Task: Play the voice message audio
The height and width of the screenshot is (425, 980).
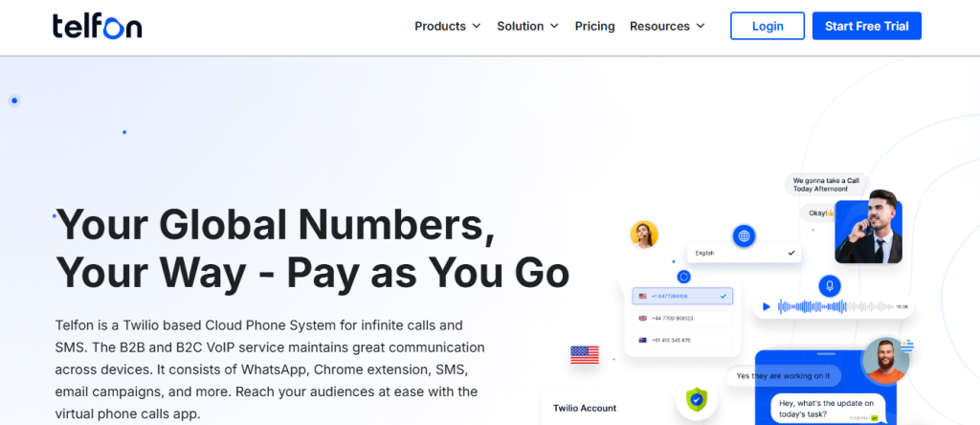Action: click(767, 307)
